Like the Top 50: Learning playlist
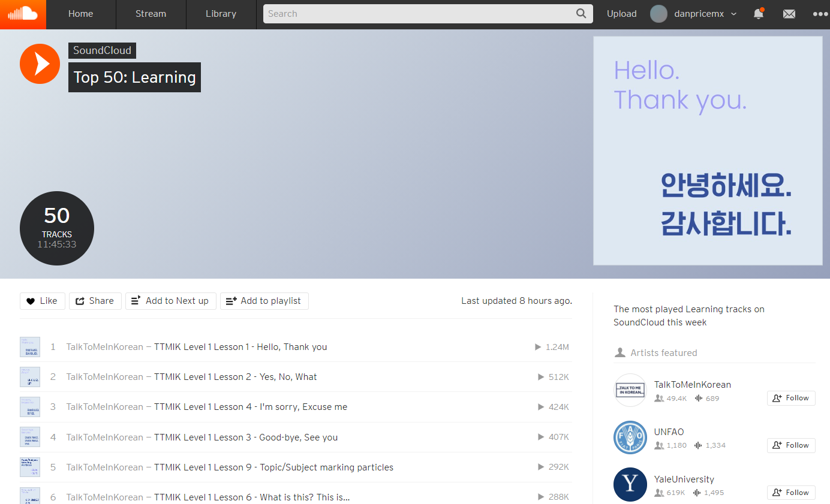 (x=42, y=301)
